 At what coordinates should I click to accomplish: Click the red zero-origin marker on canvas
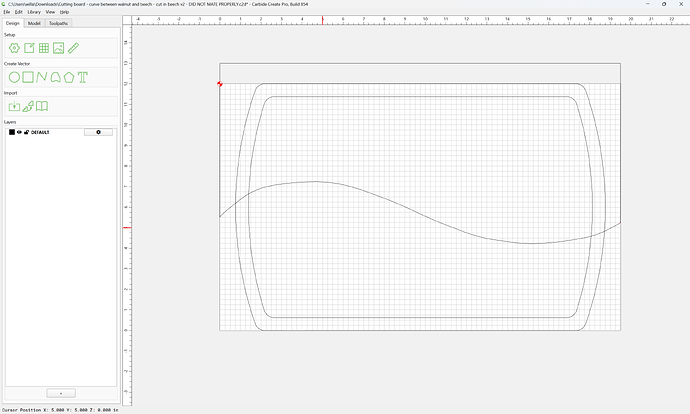(x=220, y=84)
